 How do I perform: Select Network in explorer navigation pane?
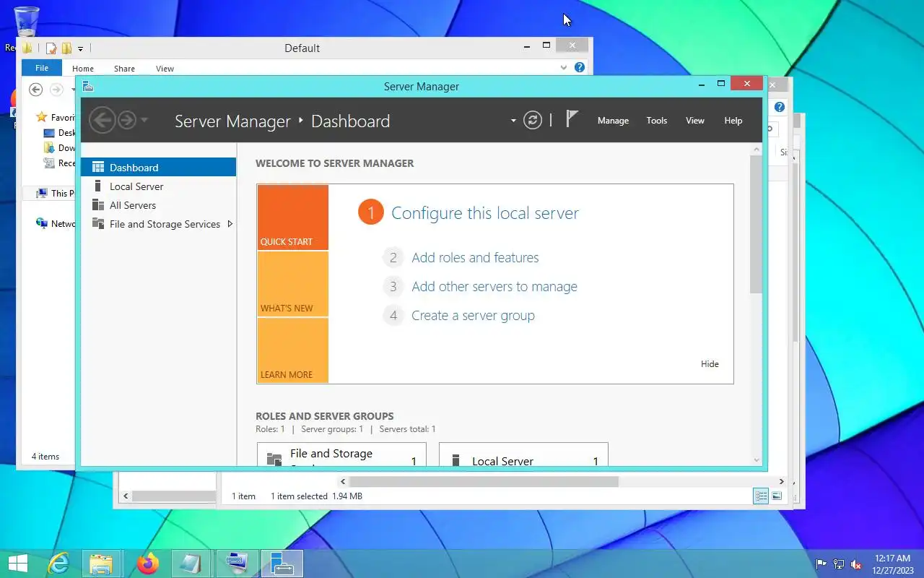pos(56,223)
